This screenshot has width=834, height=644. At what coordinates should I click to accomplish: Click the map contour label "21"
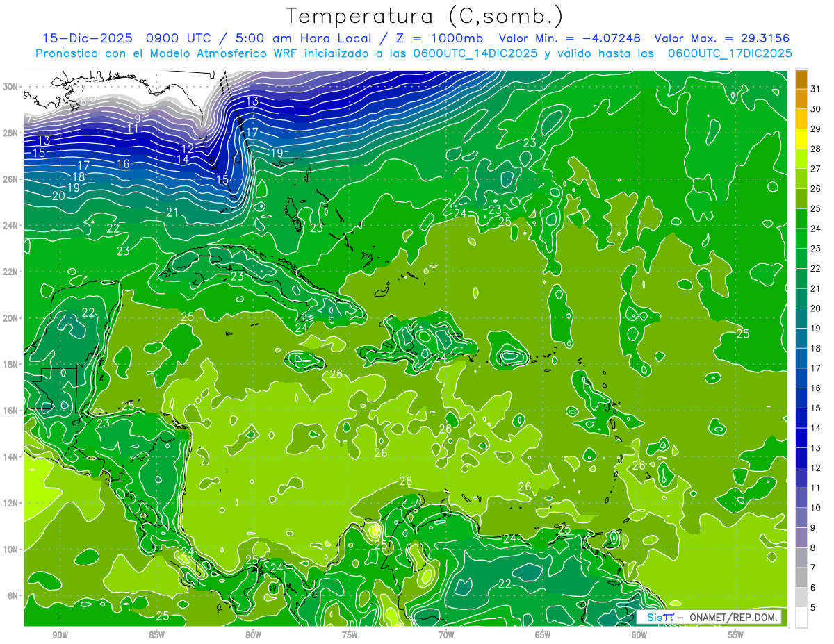pyautogui.click(x=173, y=212)
